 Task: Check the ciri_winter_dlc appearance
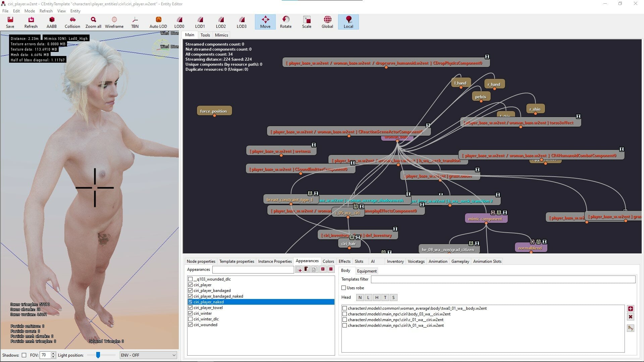[x=190, y=319]
